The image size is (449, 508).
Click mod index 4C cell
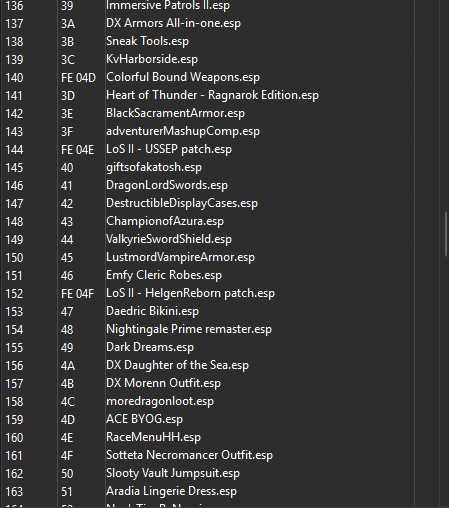coord(68,402)
